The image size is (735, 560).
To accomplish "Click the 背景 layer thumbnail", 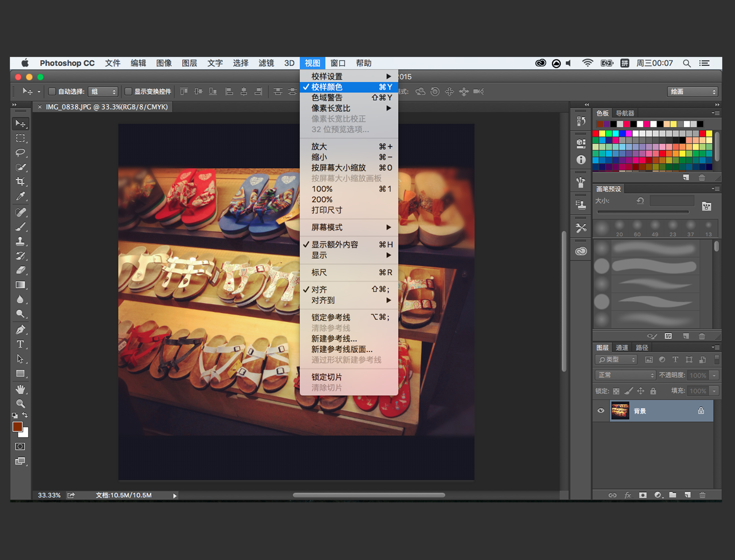I will tap(620, 411).
